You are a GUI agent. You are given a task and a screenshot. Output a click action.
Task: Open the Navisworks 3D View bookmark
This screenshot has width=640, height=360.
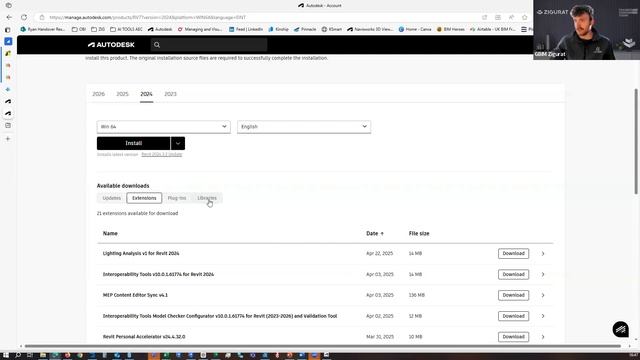(x=370, y=29)
